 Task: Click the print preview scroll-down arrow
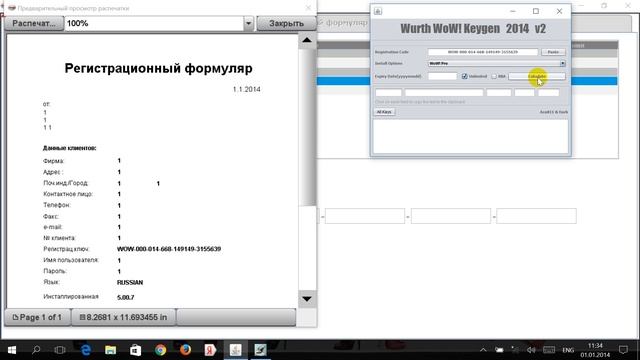tap(307, 299)
